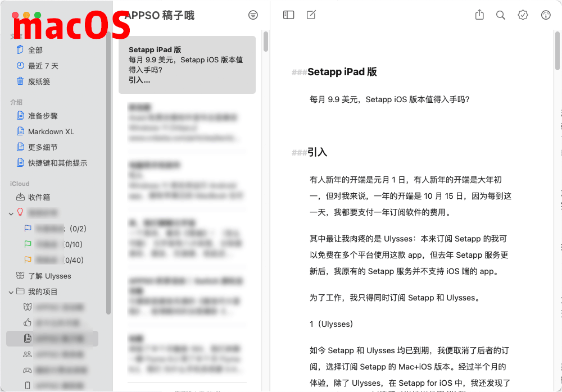Viewport: 562px width, 392px height.
Task: Select the game controller icon group
Action: [x=54, y=370]
